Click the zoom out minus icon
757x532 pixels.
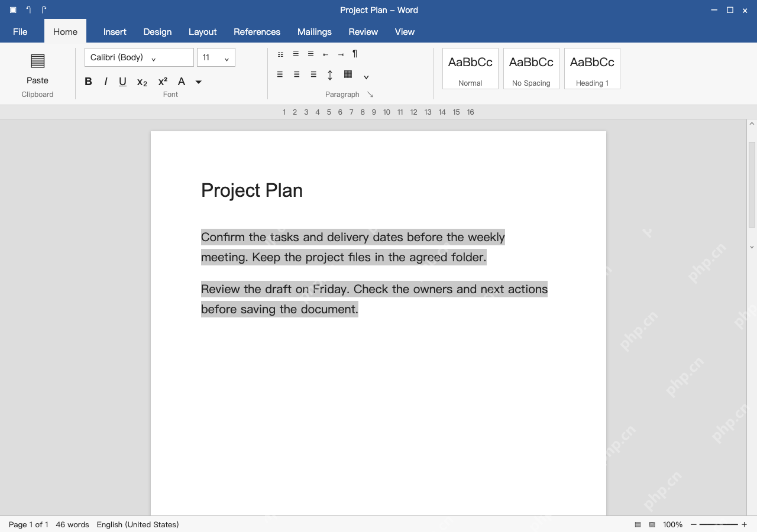click(x=694, y=525)
